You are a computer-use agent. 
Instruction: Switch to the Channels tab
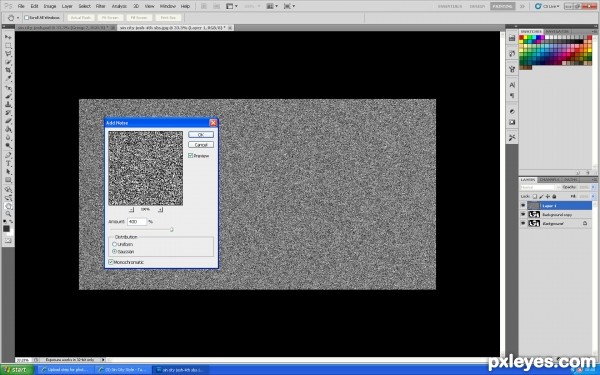point(549,179)
